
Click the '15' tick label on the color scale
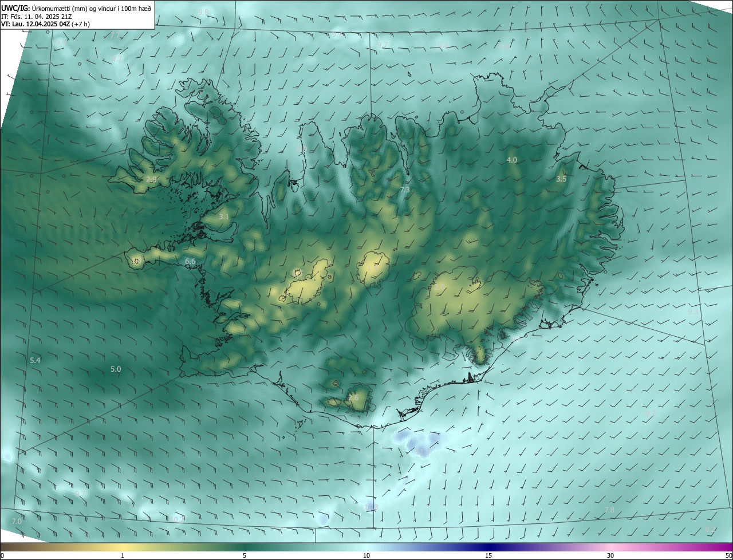coord(488,555)
